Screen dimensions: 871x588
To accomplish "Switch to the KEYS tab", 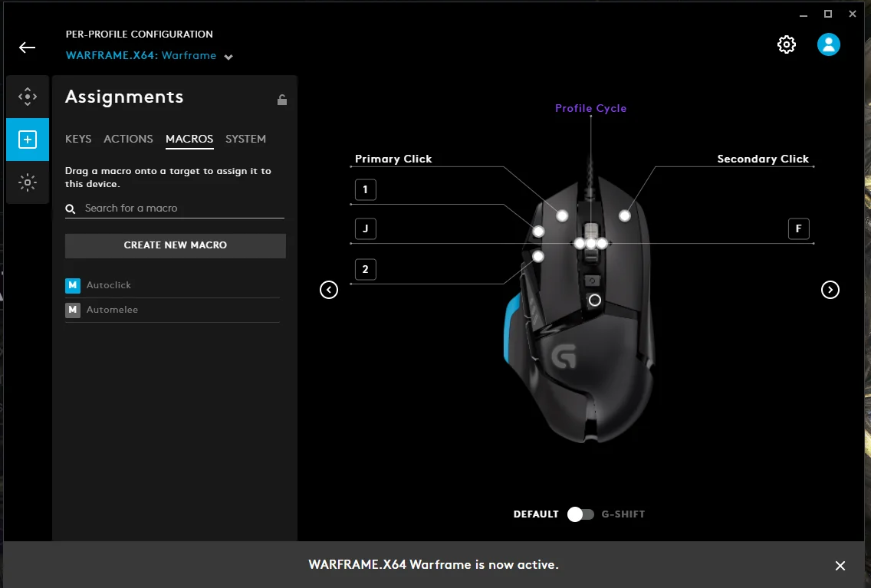I will (x=78, y=139).
